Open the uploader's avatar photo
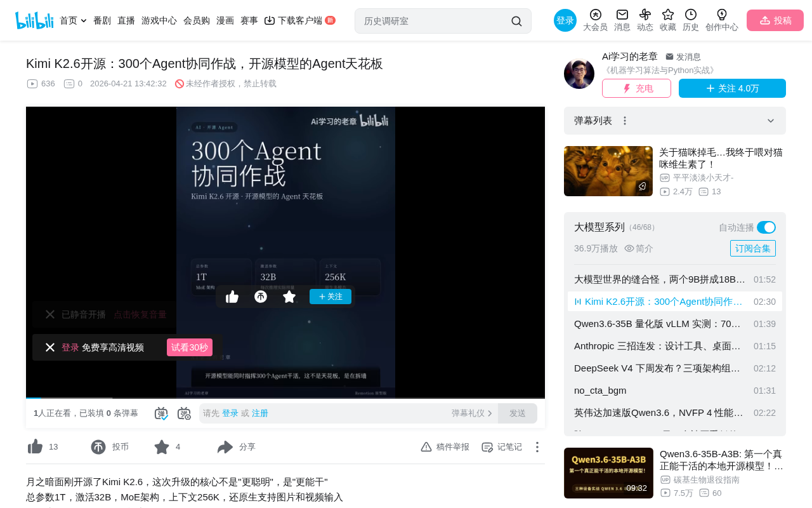 point(579,74)
